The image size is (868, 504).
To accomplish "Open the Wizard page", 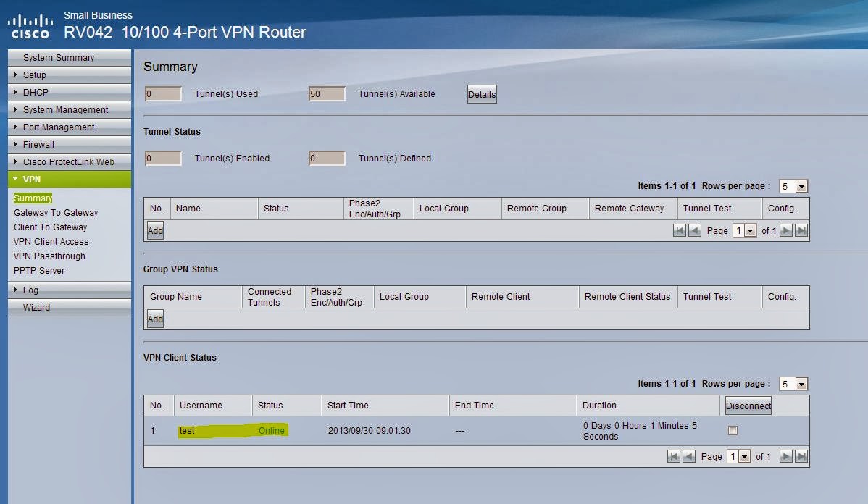I will (70, 307).
